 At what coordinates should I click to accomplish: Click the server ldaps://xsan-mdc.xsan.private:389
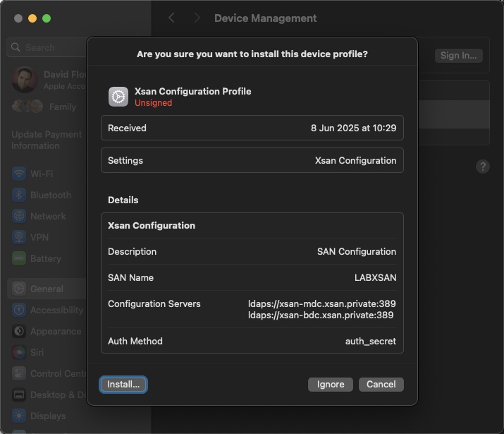[x=321, y=303]
